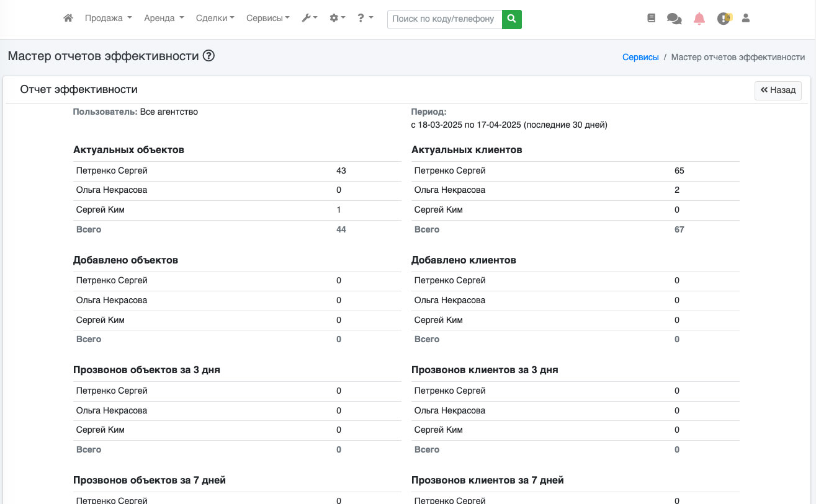Click the home icon in navbar
The image size is (816, 504).
pos(68,19)
